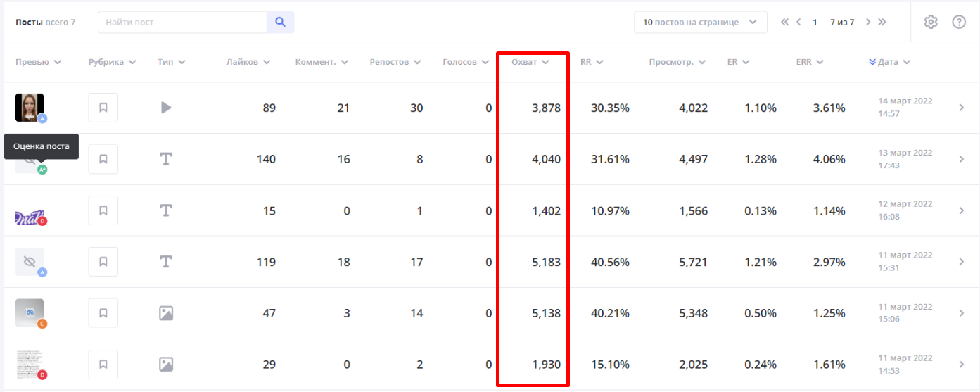Screen dimensions: 980x392
Task: Open the table settings gear
Action: (x=931, y=22)
